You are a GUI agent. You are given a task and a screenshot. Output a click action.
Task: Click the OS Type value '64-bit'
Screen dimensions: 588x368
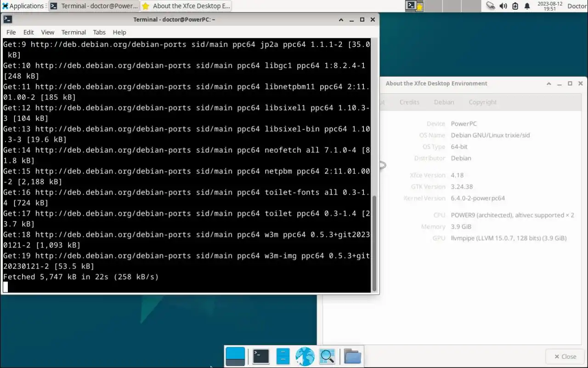(x=459, y=147)
